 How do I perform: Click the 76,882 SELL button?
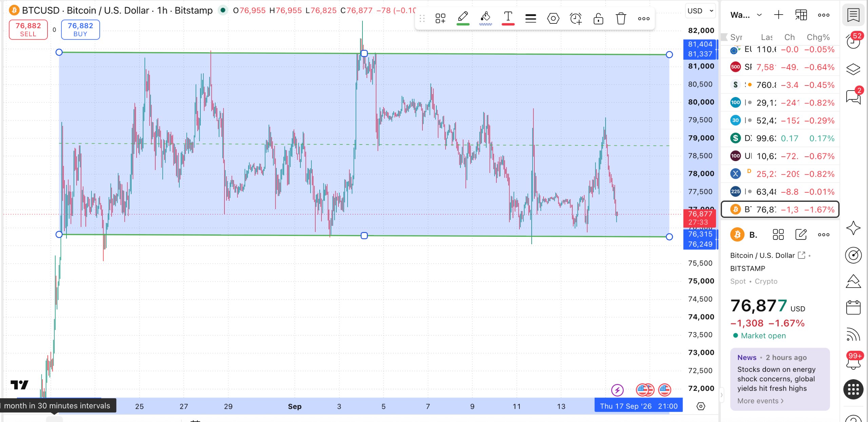coord(28,30)
